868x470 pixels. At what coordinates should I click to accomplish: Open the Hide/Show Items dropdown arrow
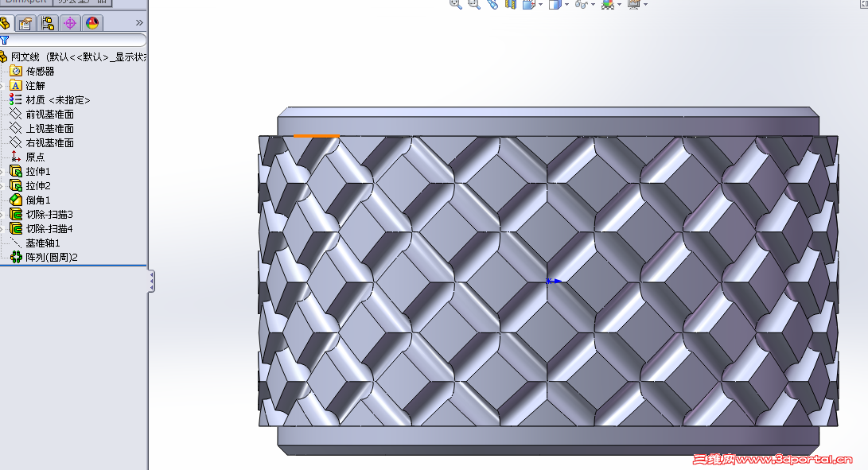(593, 5)
